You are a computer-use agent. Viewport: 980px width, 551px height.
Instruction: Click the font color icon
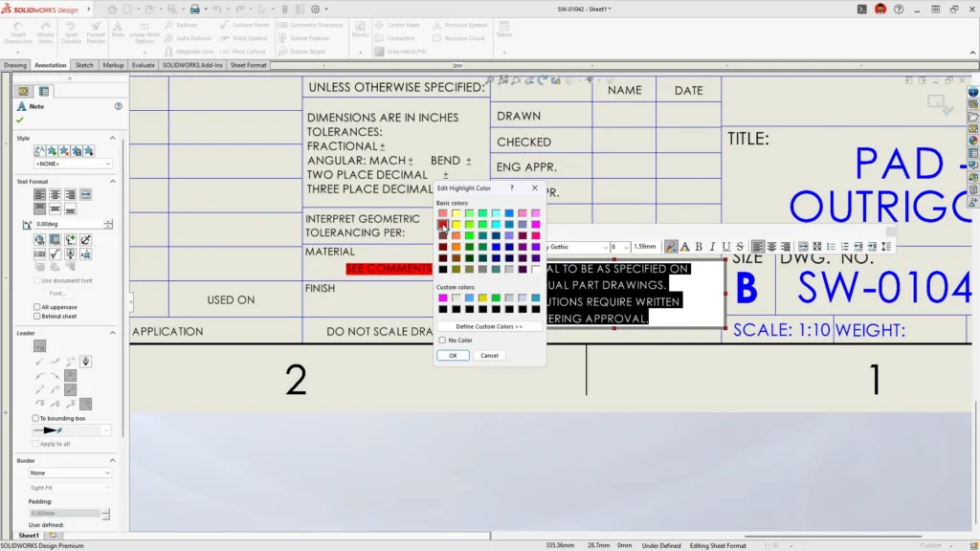point(684,247)
